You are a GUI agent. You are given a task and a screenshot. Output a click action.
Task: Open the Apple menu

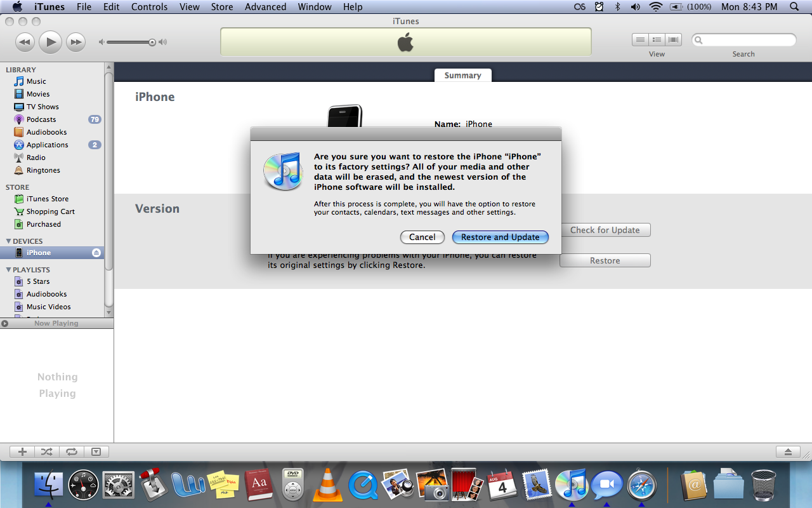click(x=17, y=7)
